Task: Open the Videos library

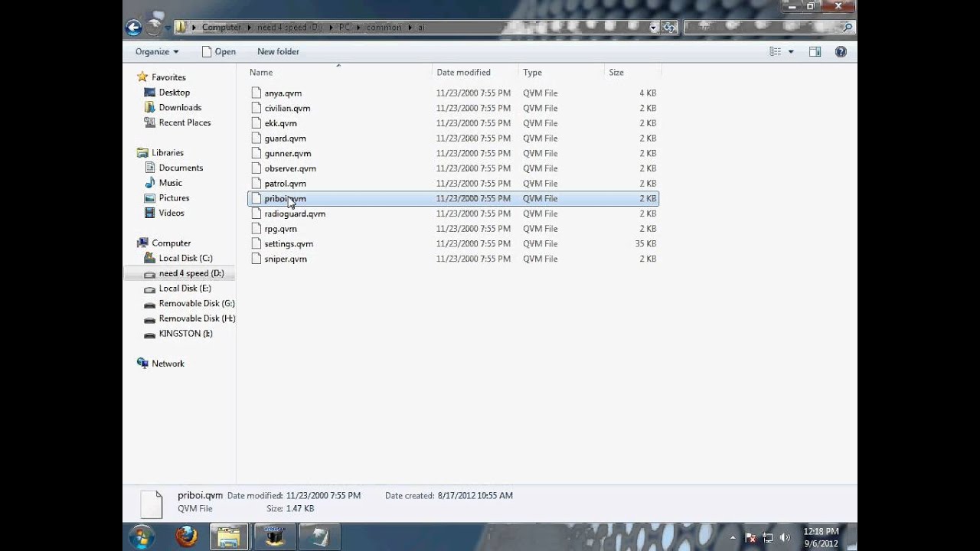Action: (171, 213)
